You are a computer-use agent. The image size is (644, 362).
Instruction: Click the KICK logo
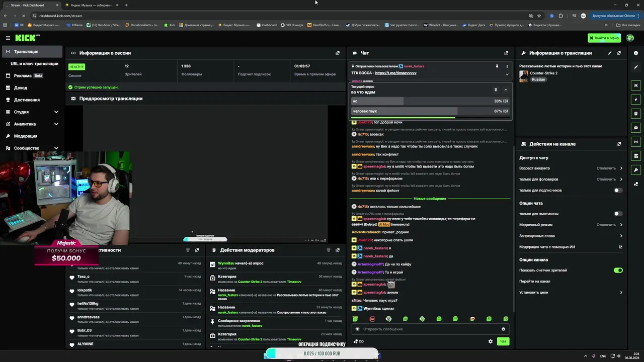(x=27, y=38)
